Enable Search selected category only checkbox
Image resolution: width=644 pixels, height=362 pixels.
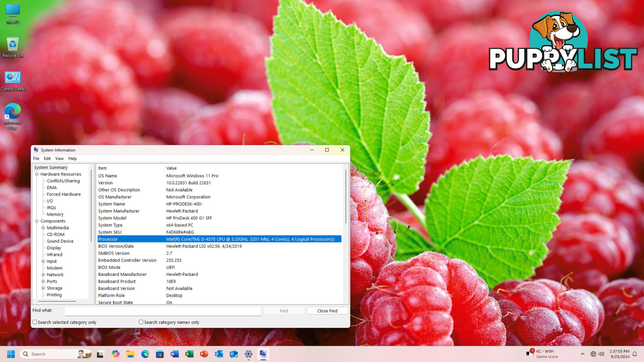coord(35,322)
